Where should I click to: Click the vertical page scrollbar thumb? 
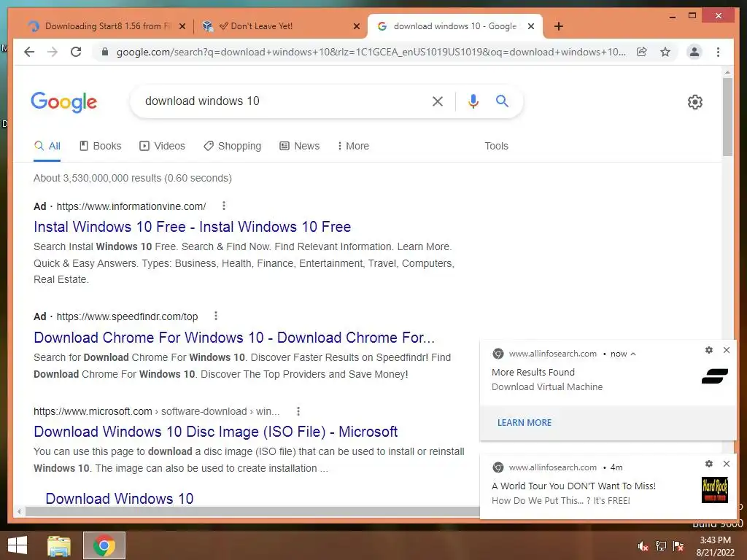(727, 117)
